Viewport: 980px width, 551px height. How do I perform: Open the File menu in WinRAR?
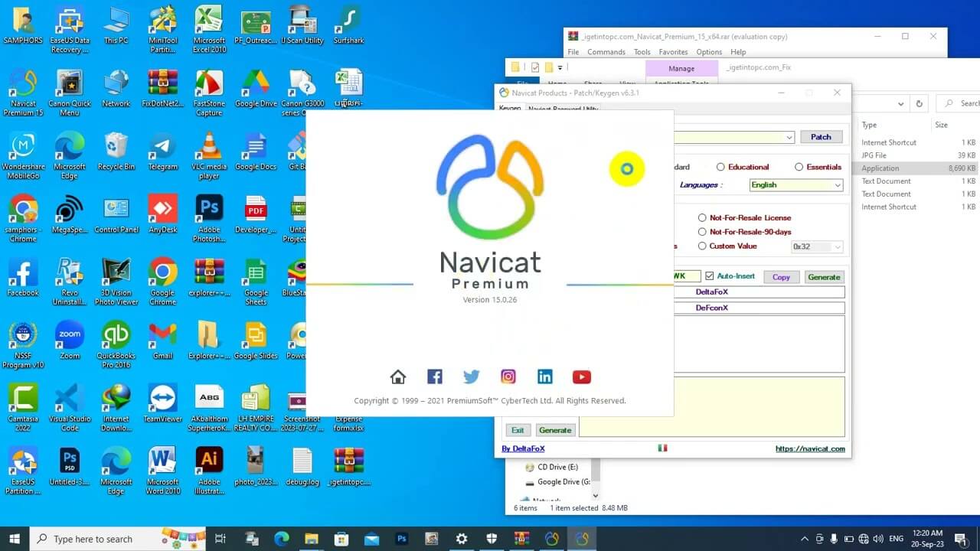coord(573,52)
